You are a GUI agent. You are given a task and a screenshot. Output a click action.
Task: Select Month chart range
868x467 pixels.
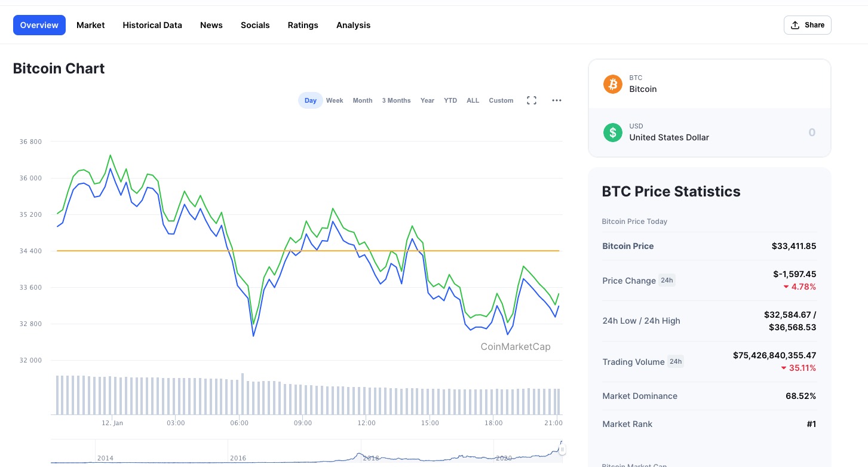363,100
